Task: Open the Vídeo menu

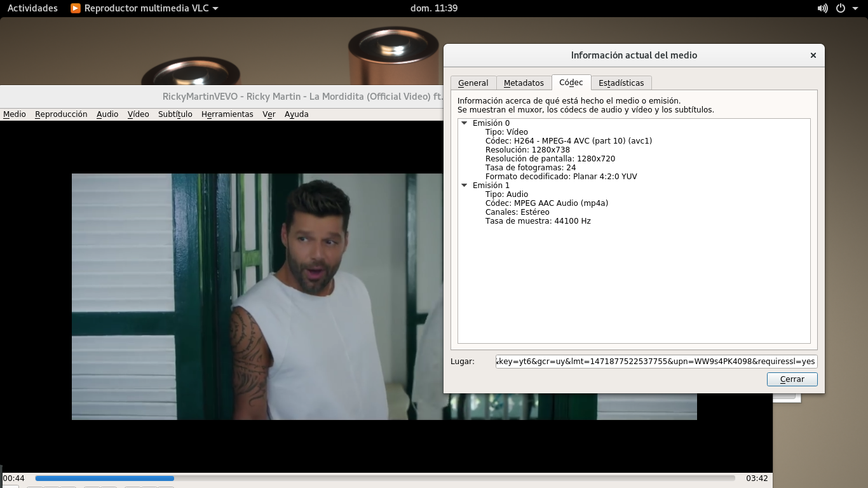Action: click(x=138, y=114)
